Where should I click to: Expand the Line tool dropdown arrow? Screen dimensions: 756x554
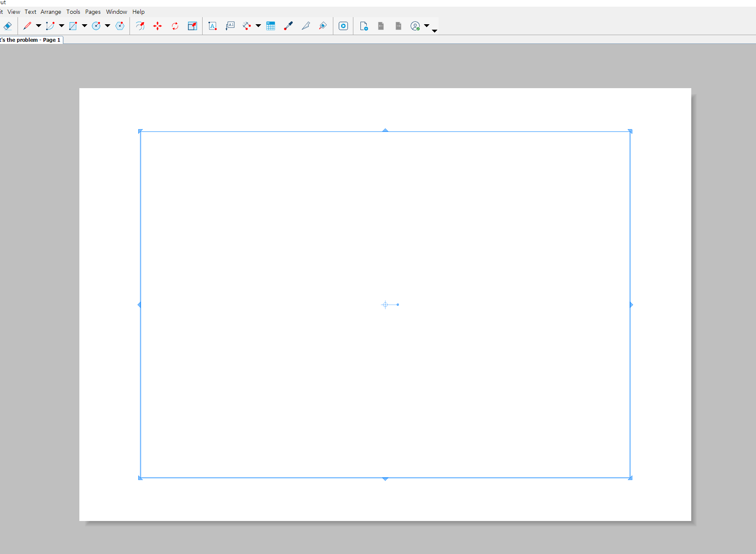[38, 26]
